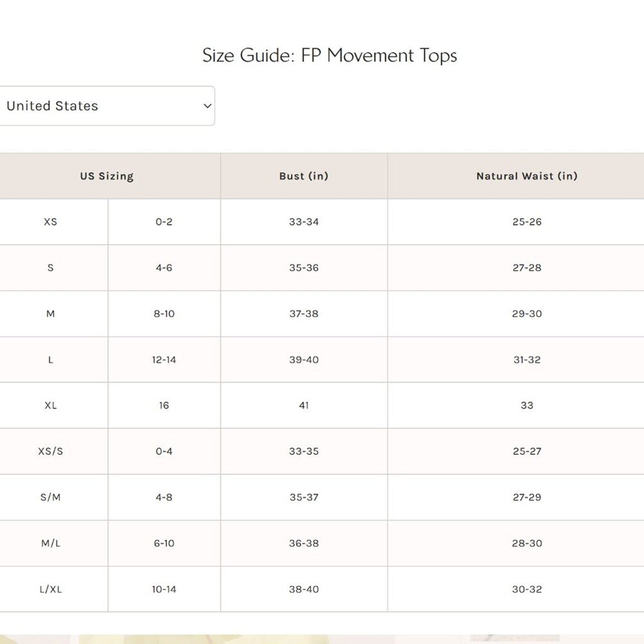Click the XL size row label
The image size is (644, 644).
(50, 405)
